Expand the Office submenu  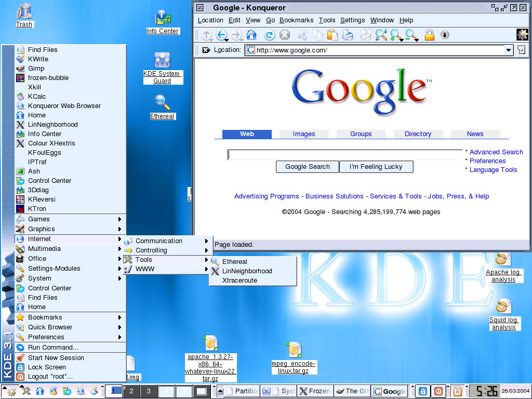[x=70, y=259]
